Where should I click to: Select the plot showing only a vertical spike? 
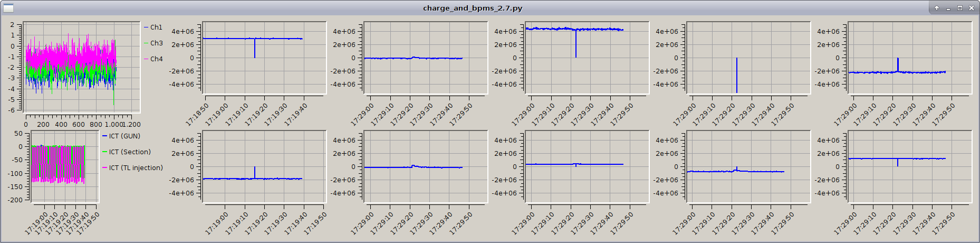[748, 58]
